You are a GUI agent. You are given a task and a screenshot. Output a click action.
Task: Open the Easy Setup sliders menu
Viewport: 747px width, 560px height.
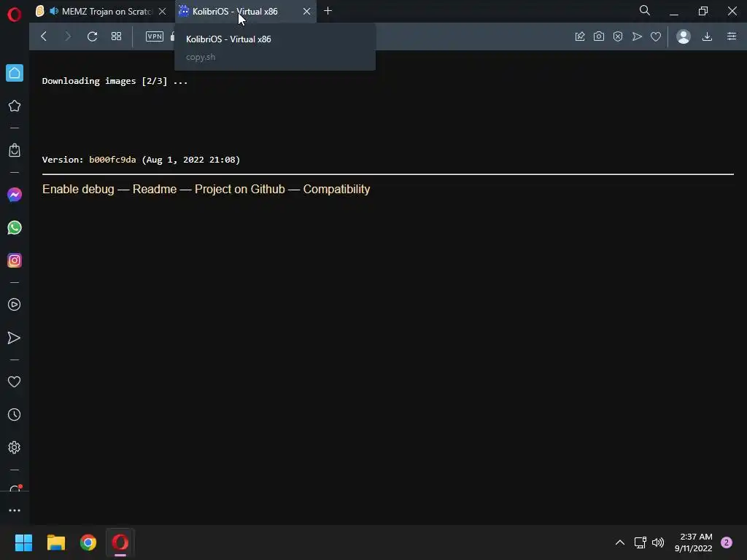pos(732,36)
